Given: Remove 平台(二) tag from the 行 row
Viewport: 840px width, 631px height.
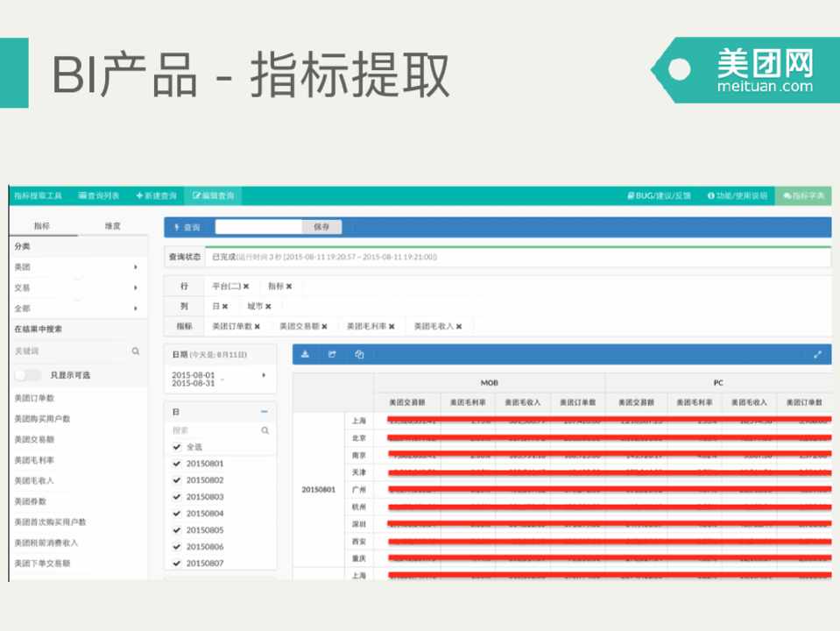Looking at the screenshot, I should click(246, 287).
